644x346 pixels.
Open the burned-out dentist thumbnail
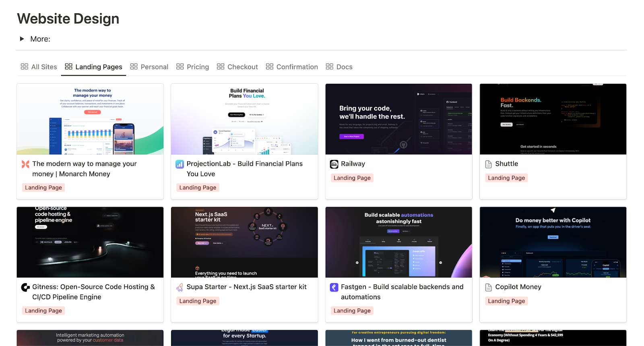pyautogui.click(x=399, y=338)
